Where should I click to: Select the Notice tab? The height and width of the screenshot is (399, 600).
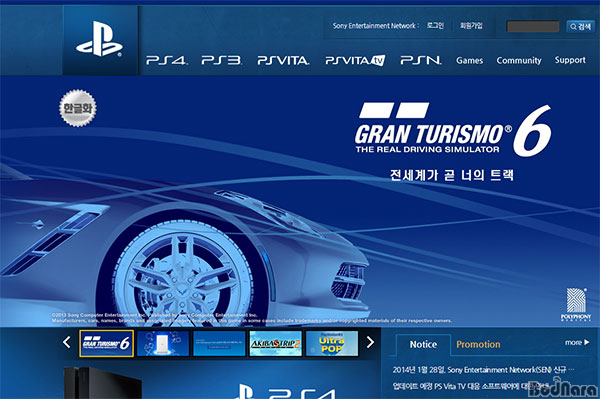423,344
